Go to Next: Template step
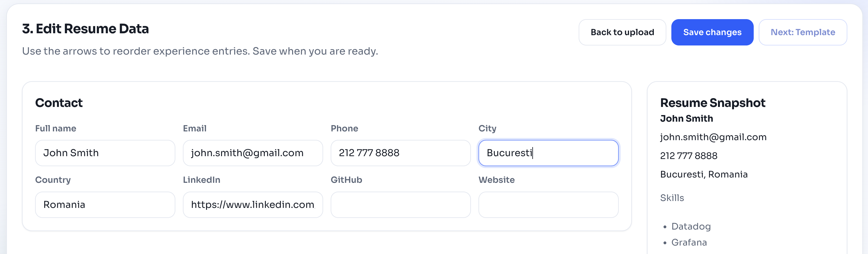This screenshot has width=868, height=254. click(802, 32)
